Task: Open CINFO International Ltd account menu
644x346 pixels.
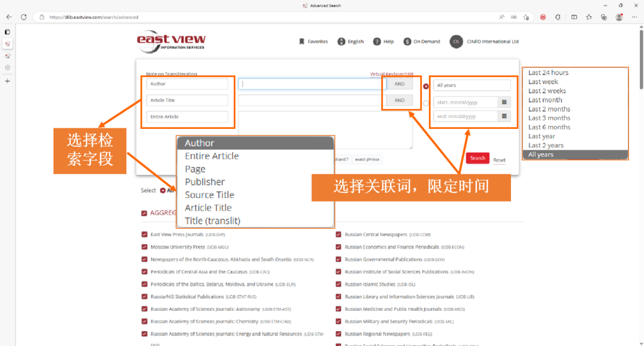Action: (484, 42)
